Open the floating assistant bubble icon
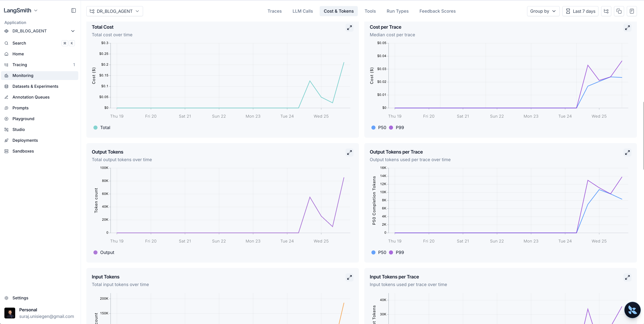Screen dimensions: 644x324 tap(632, 310)
